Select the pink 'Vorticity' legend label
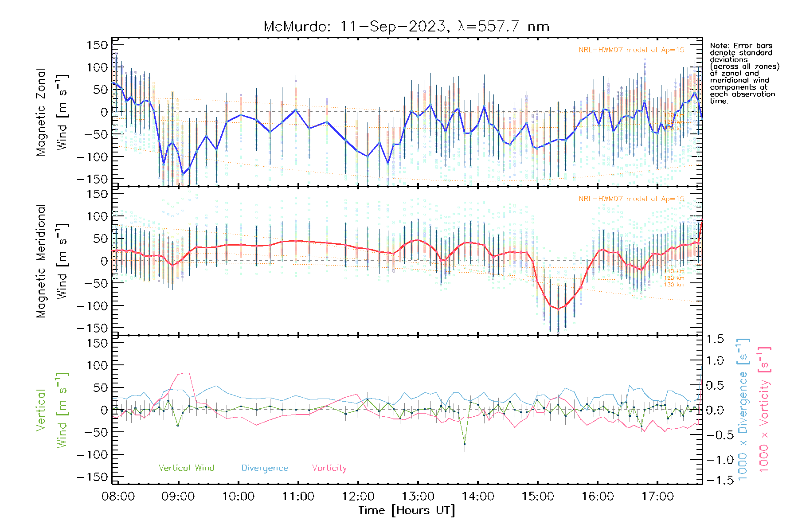 (329, 468)
